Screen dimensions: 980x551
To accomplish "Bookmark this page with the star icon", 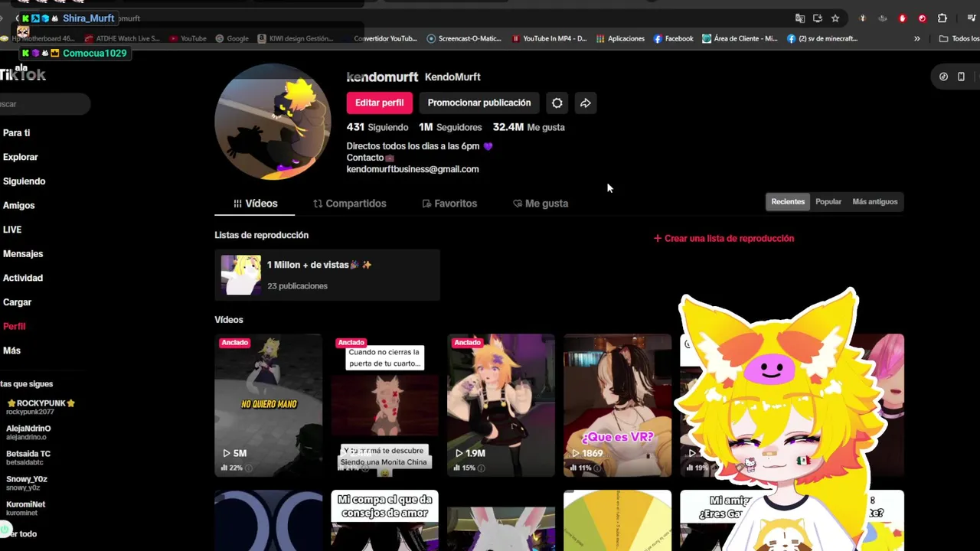I will click(835, 18).
